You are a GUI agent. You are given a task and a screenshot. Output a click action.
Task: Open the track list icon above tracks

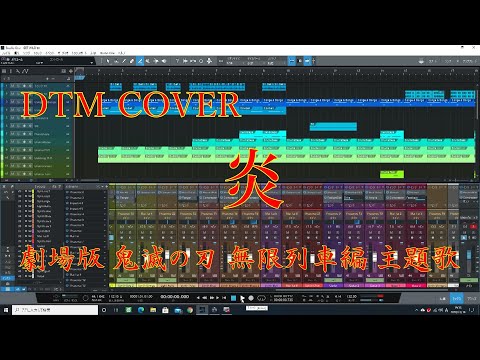click(4, 71)
